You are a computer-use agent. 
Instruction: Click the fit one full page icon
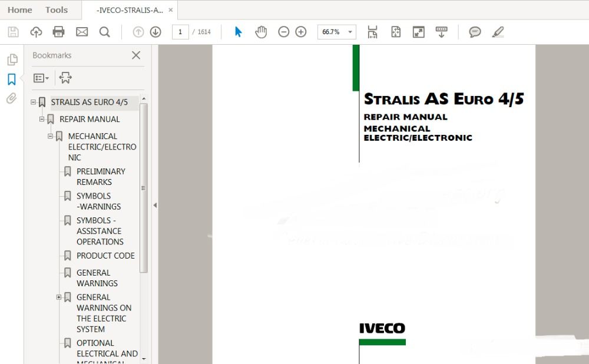(x=396, y=32)
